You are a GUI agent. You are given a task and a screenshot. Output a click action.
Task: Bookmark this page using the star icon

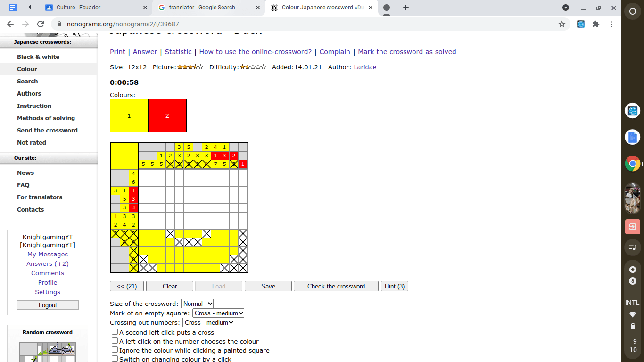point(562,24)
